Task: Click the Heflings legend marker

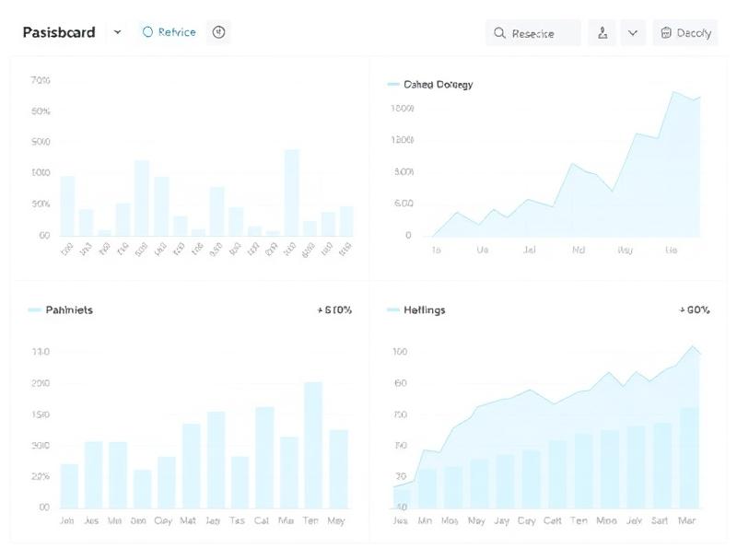Action: click(x=392, y=310)
